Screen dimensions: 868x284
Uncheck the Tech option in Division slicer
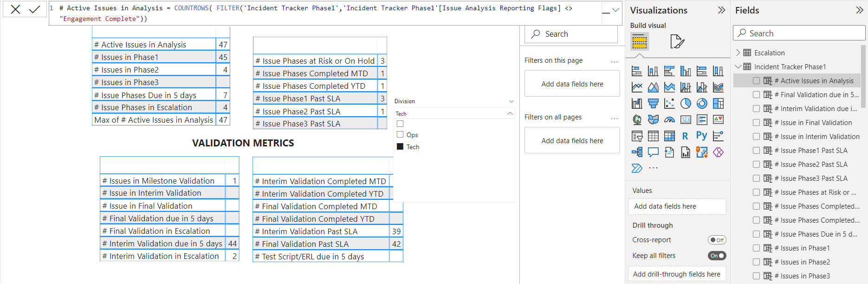[x=400, y=147]
